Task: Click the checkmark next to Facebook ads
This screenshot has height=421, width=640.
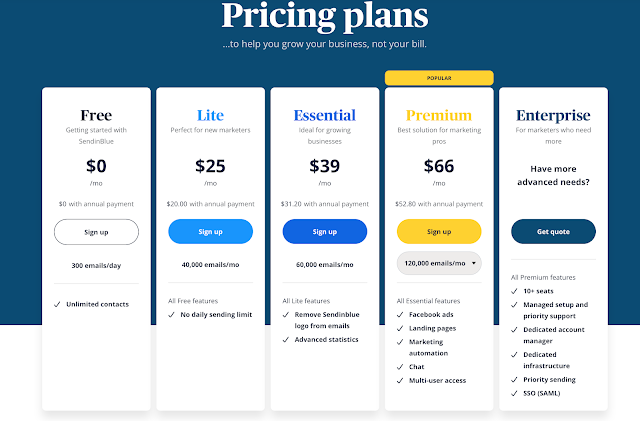Action: coord(400,315)
